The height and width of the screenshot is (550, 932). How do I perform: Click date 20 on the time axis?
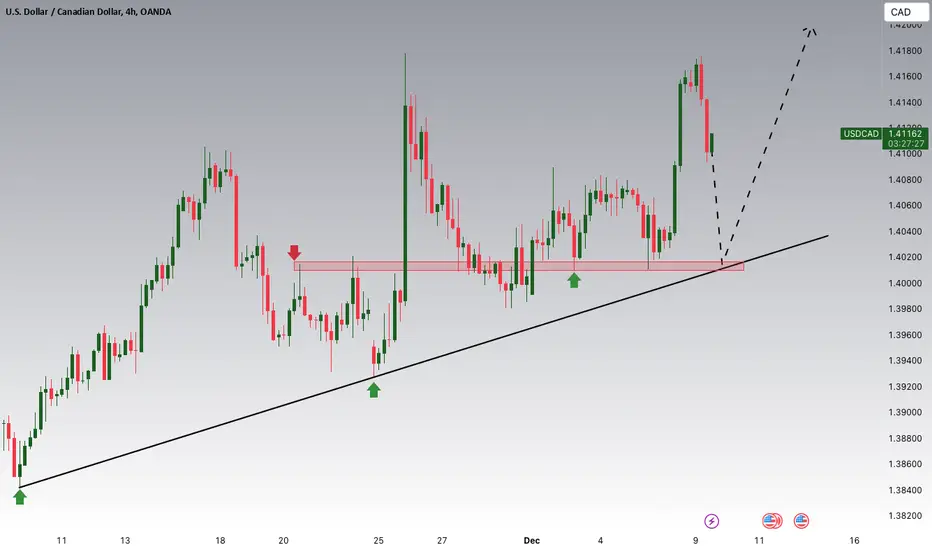coord(283,540)
